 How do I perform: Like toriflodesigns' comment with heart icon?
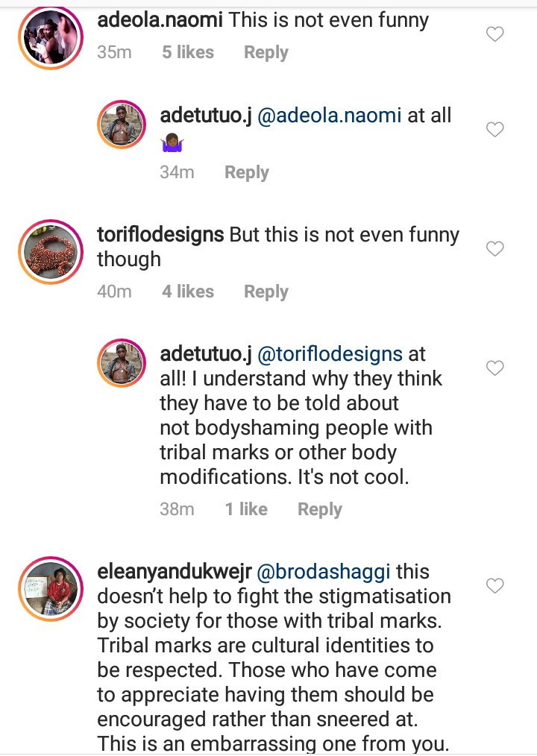(x=494, y=249)
